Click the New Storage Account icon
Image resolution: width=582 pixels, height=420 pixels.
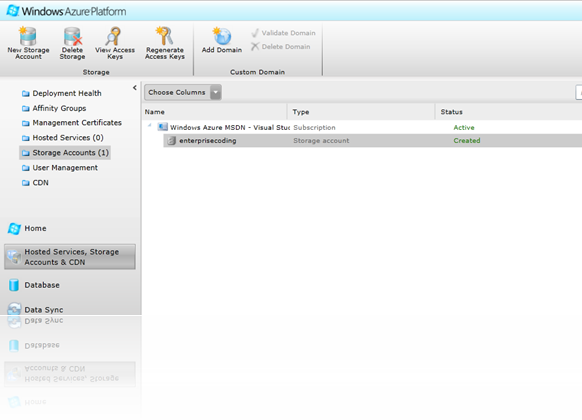[28, 36]
